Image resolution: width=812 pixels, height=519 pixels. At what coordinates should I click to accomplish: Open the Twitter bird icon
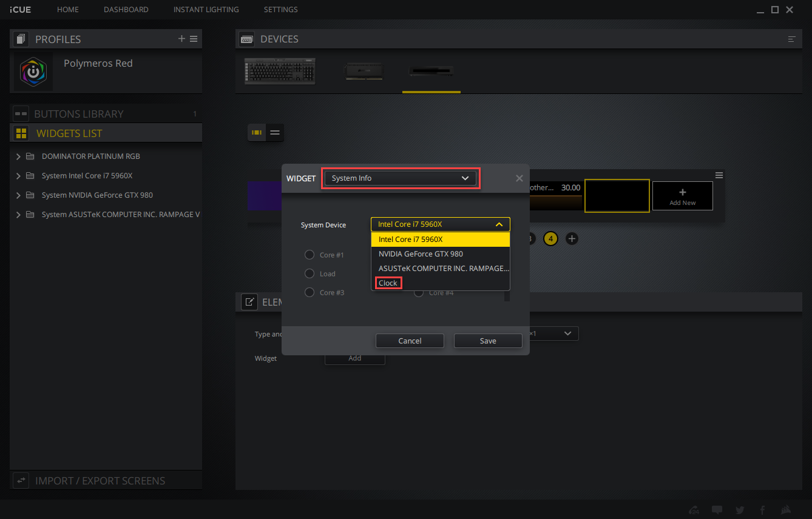tap(740, 510)
